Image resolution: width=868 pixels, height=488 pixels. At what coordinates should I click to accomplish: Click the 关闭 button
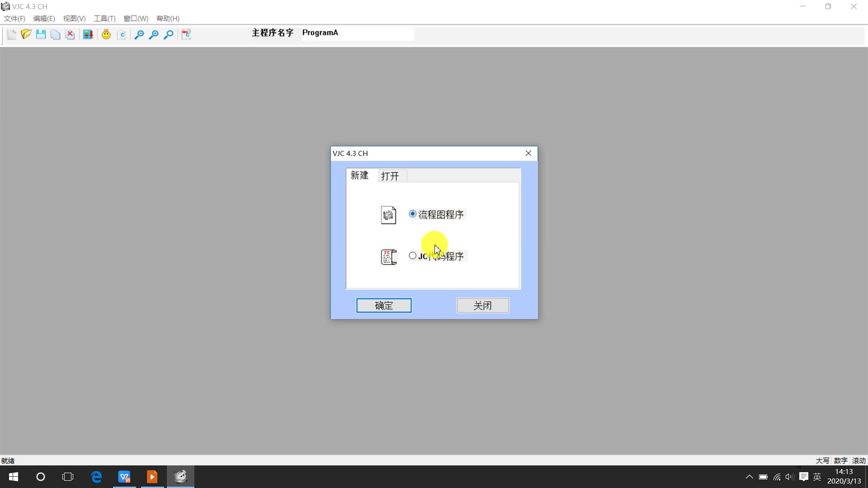[483, 305]
